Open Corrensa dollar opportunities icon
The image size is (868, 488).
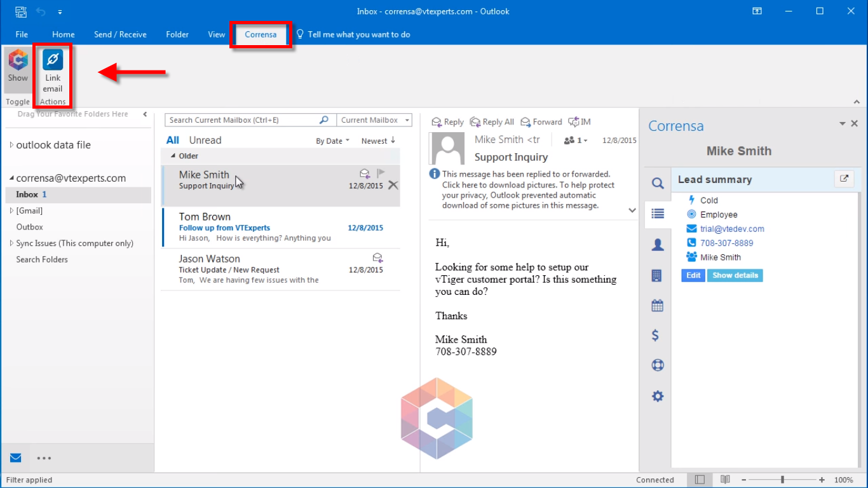[656, 335]
